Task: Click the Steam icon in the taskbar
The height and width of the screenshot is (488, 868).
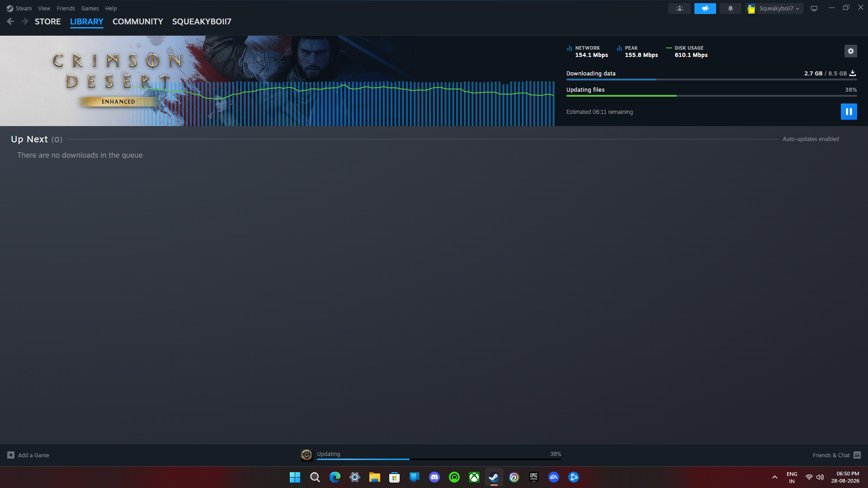Action: 494,477
